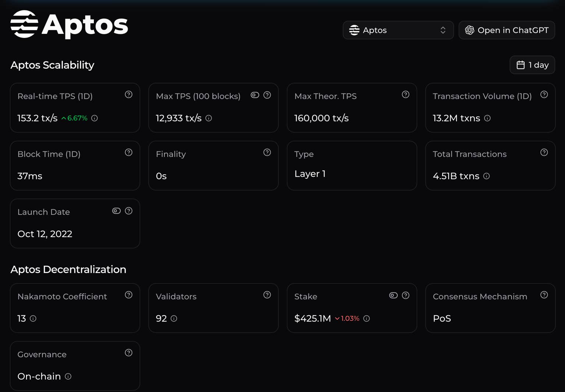Image resolution: width=565 pixels, height=392 pixels.
Task: Click info icon beside 13.2M txns
Action: (x=487, y=118)
